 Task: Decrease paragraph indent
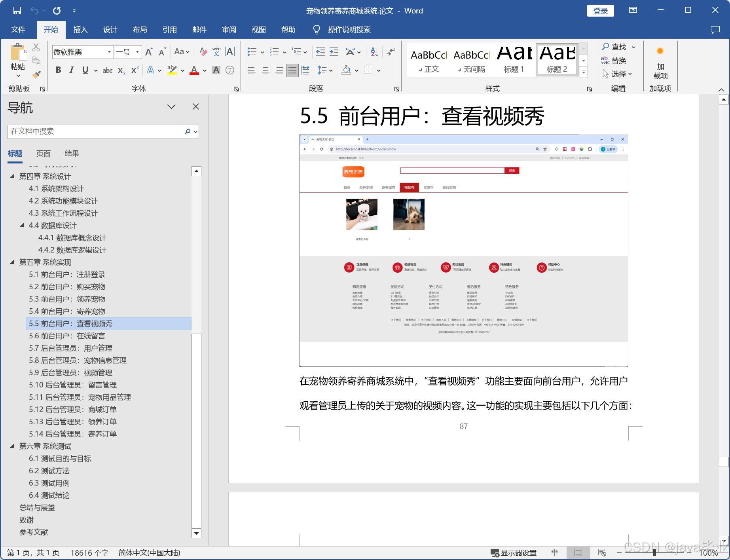tap(320, 52)
